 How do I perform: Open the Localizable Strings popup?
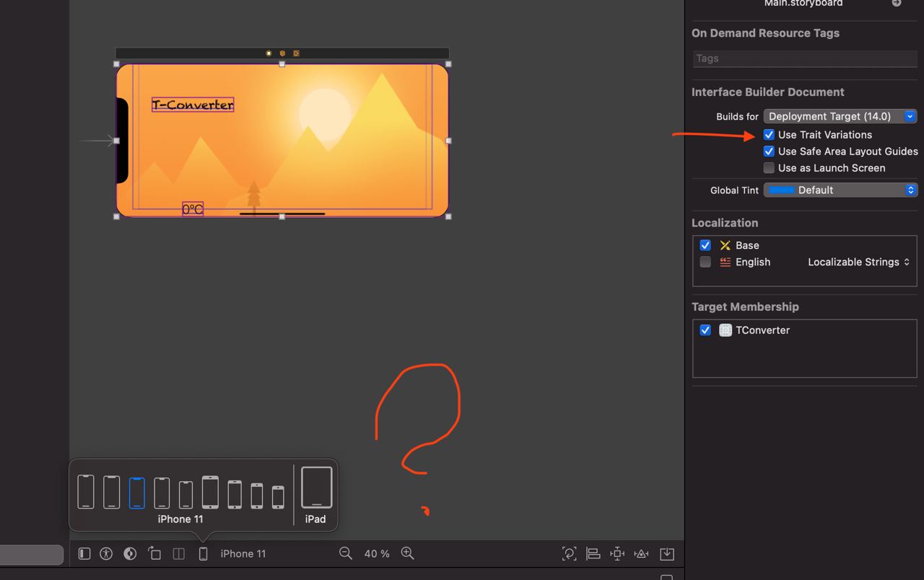coord(859,262)
